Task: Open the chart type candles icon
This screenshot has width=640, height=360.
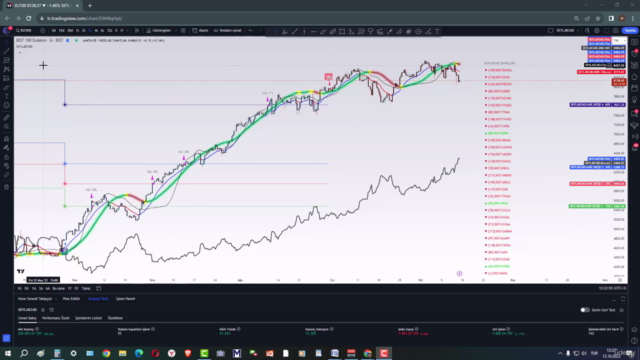Action: [137, 31]
